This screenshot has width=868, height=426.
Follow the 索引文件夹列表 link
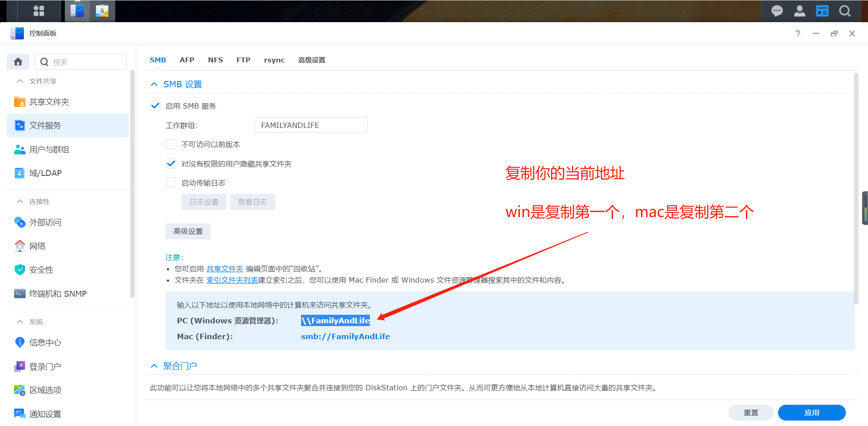point(232,280)
